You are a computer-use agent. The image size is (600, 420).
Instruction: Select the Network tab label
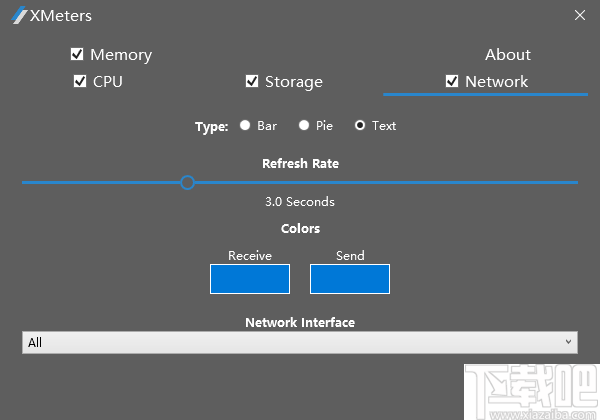(x=496, y=81)
